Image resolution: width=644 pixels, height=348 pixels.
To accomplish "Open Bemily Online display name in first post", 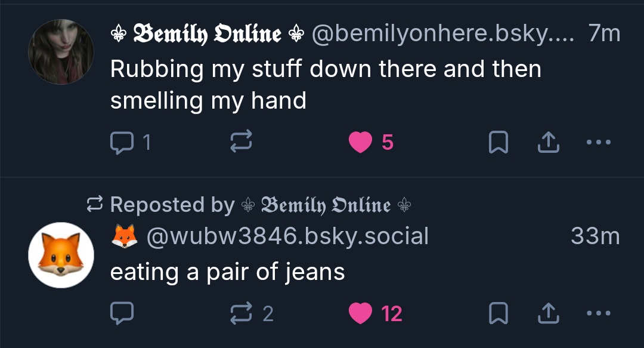I will [x=207, y=33].
